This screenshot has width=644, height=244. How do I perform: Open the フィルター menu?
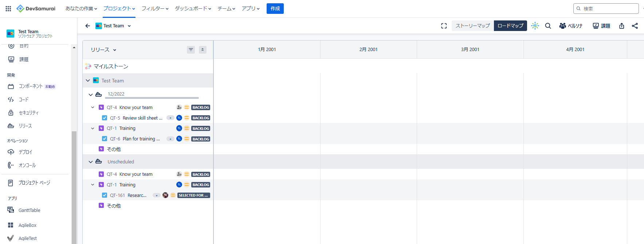point(155,8)
